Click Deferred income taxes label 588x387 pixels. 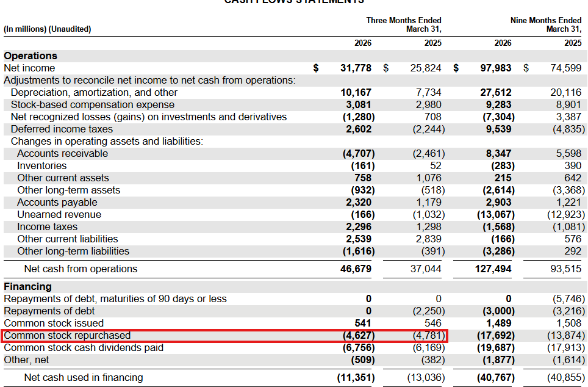62,129
